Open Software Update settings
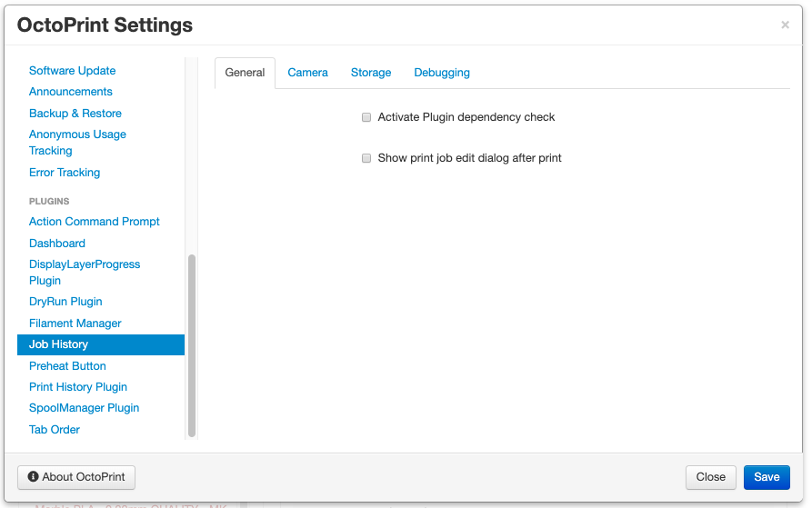 pos(72,70)
